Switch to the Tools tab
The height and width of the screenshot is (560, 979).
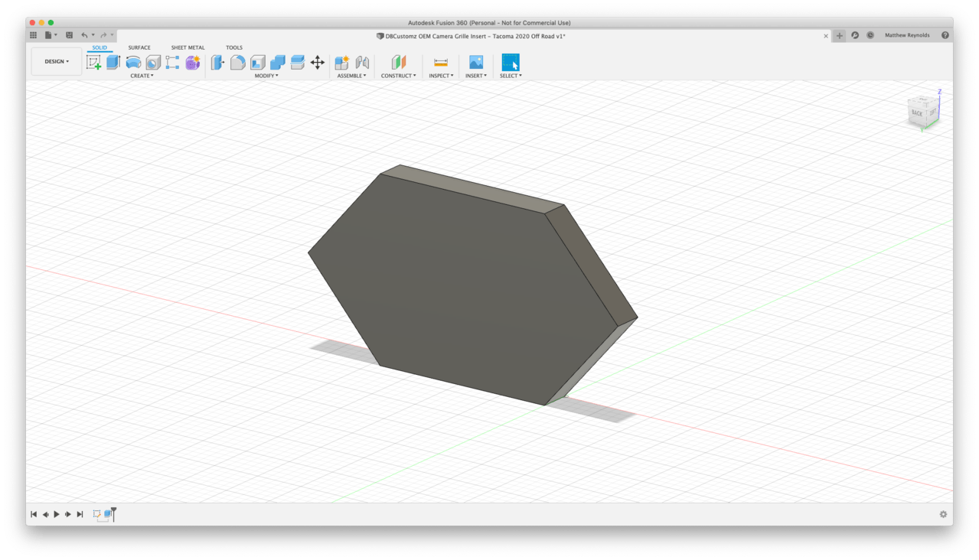[x=234, y=47]
